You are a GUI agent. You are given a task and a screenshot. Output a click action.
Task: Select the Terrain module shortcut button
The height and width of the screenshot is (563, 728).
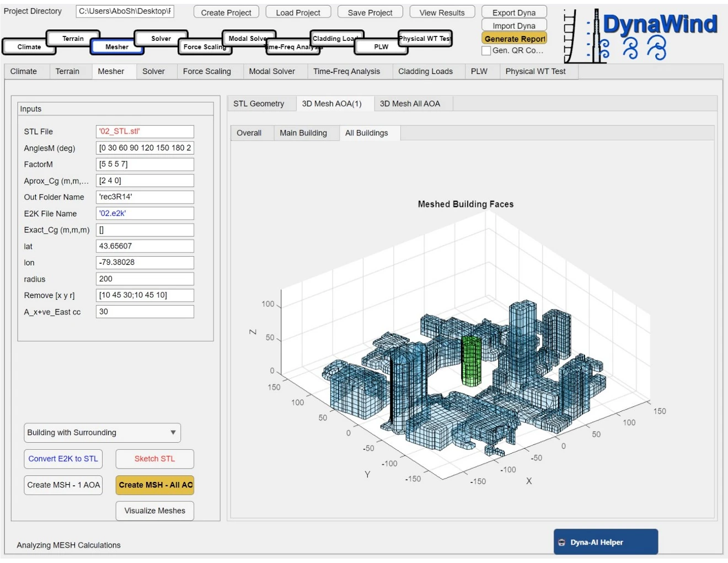tap(73, 39)
